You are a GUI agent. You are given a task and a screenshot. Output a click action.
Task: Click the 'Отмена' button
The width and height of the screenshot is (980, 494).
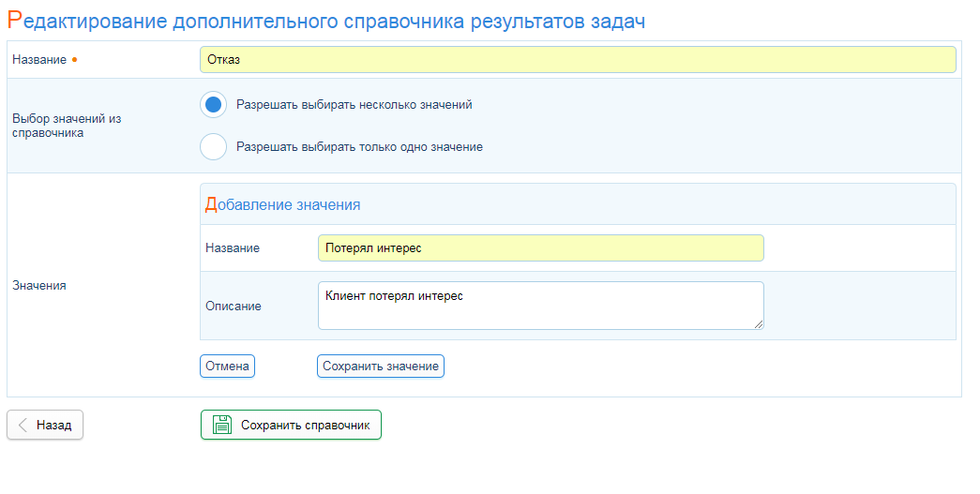click(x=228, y=366)
